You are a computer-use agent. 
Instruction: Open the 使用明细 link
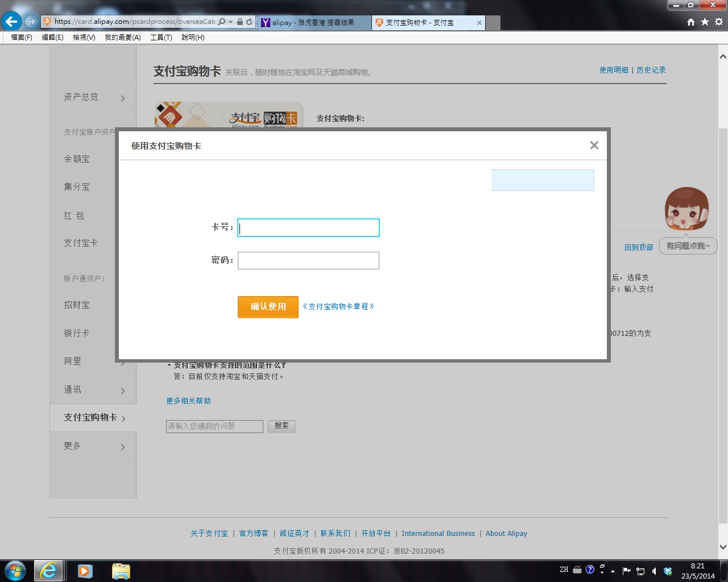614,70
